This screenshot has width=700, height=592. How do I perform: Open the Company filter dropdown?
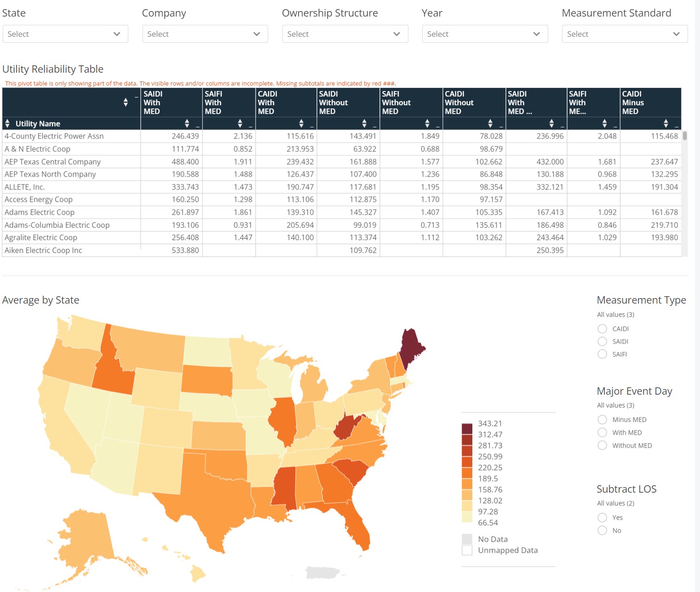point(205,34)
